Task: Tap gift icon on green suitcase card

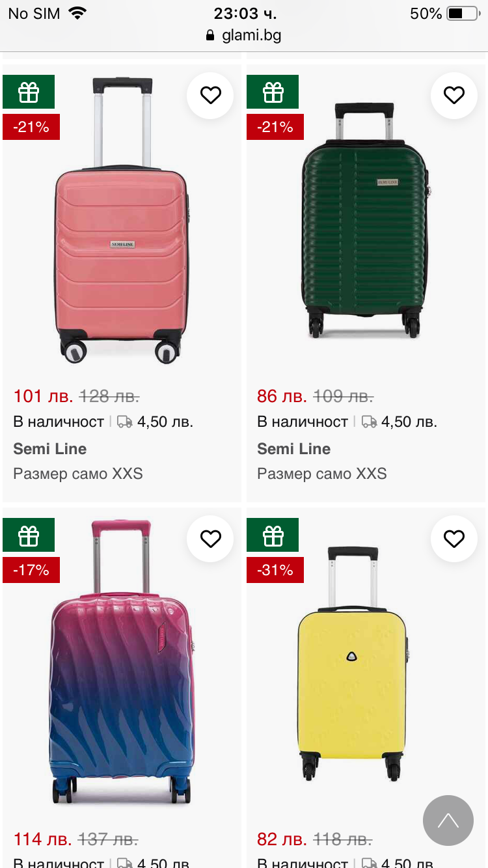Action: (273, 92)
